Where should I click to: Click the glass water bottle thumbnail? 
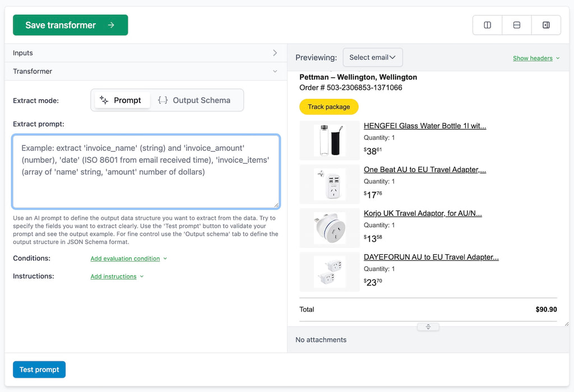coord(330,141)
